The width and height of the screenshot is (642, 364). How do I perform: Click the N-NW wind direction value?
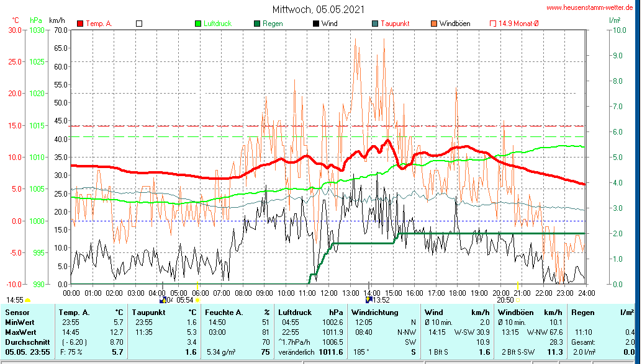pyautogui.click(x=407, y=332)
